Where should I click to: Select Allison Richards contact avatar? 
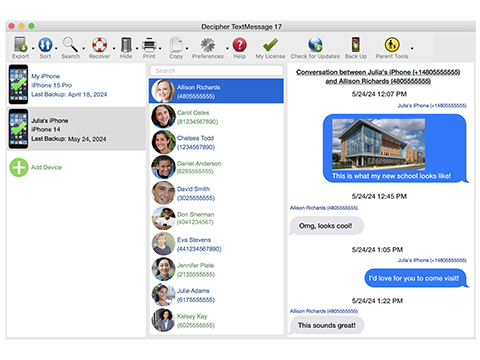[163, 91]
